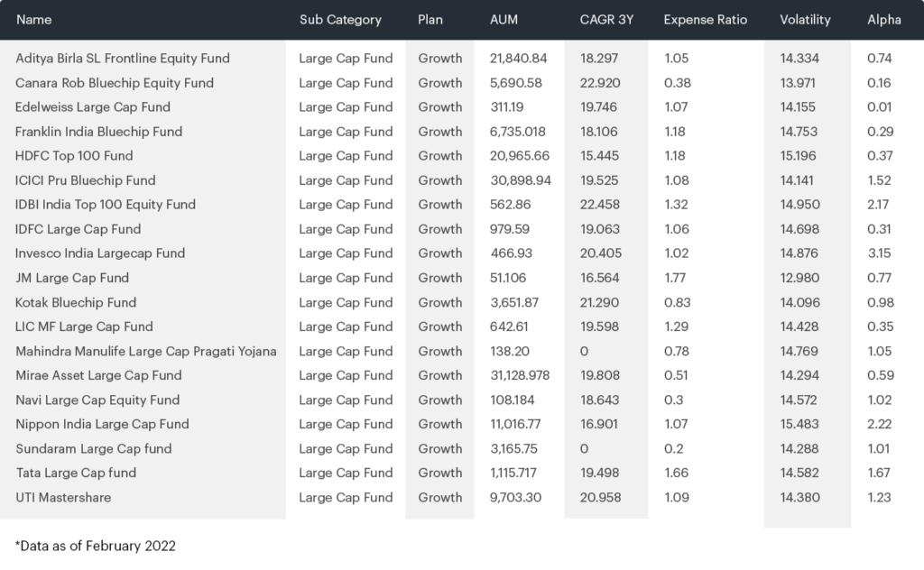Viewport: 924px width, 570px height.
Task: Select the Plan column header
Action: (x=430, y=20)
